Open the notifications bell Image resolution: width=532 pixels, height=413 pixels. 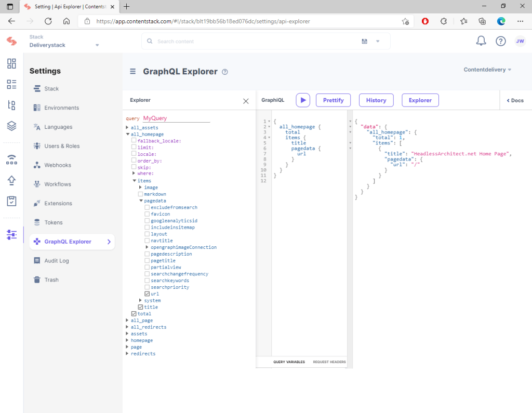481,41
